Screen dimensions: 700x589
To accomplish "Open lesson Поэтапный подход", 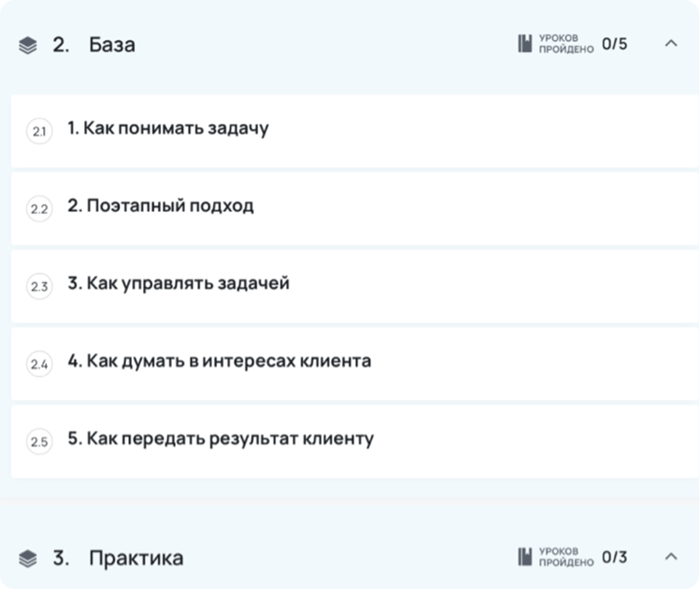I will pos(355,208).
